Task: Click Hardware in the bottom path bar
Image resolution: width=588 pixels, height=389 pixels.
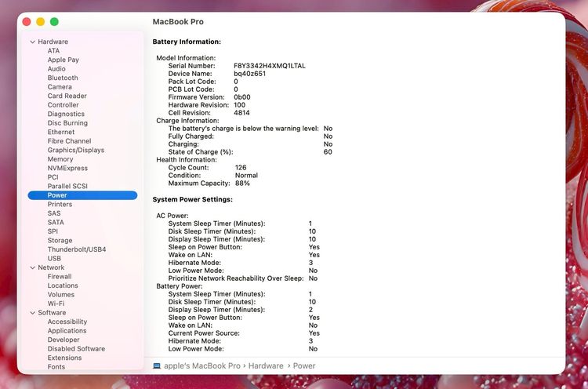Action: coord(266,365)
